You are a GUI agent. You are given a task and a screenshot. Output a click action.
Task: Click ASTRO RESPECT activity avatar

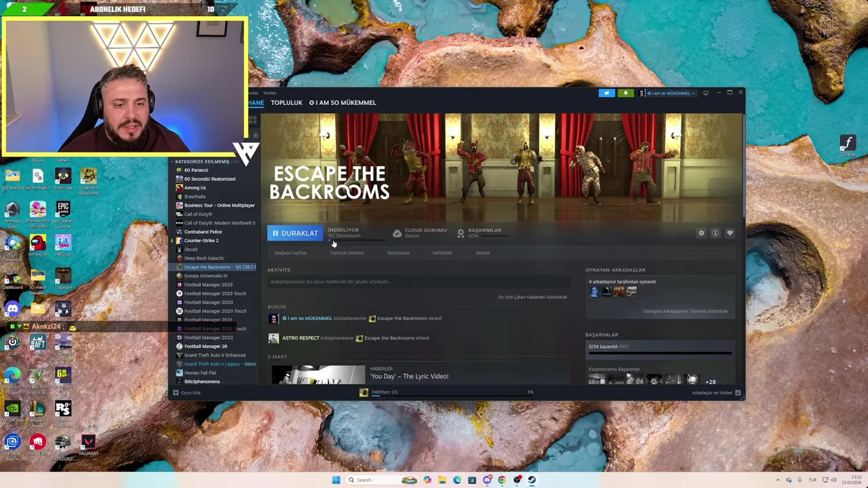[273, 338]
